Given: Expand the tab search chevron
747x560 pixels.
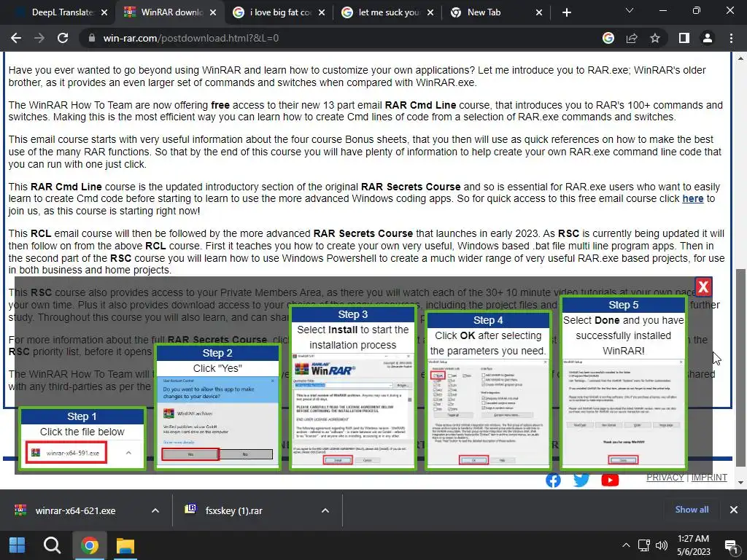Looking at the screenshot, I should click(x=630, y=10).
